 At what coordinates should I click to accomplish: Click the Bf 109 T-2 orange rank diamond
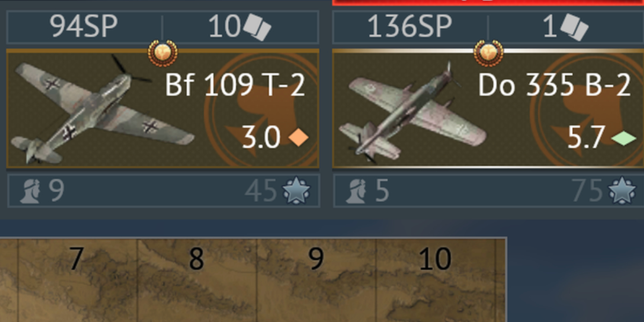pos(298,138)
